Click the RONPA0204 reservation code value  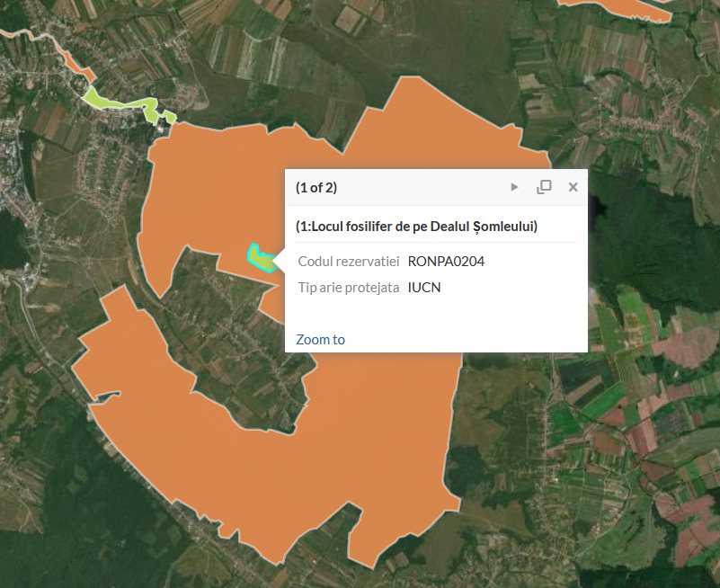click(x=446, y=262)
